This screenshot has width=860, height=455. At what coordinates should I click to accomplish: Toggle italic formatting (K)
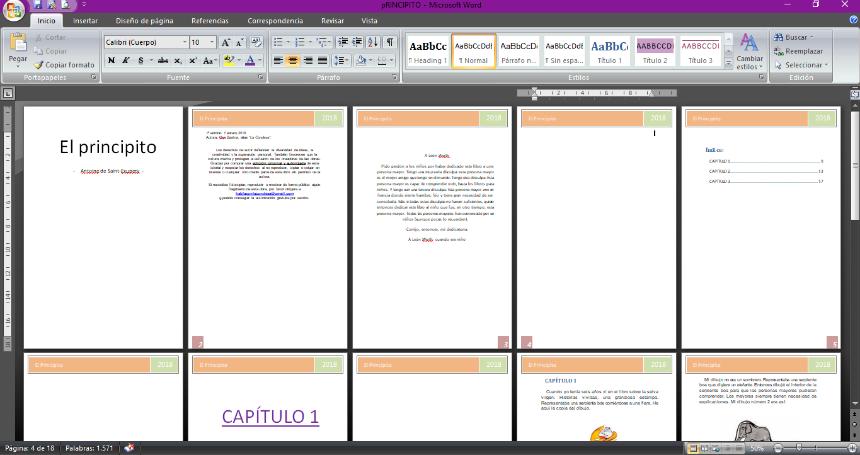[126, 61]
